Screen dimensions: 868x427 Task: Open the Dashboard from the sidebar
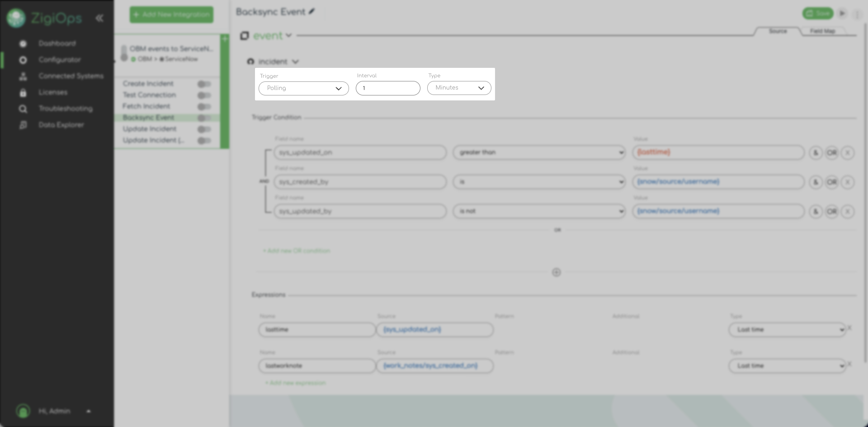57,43
